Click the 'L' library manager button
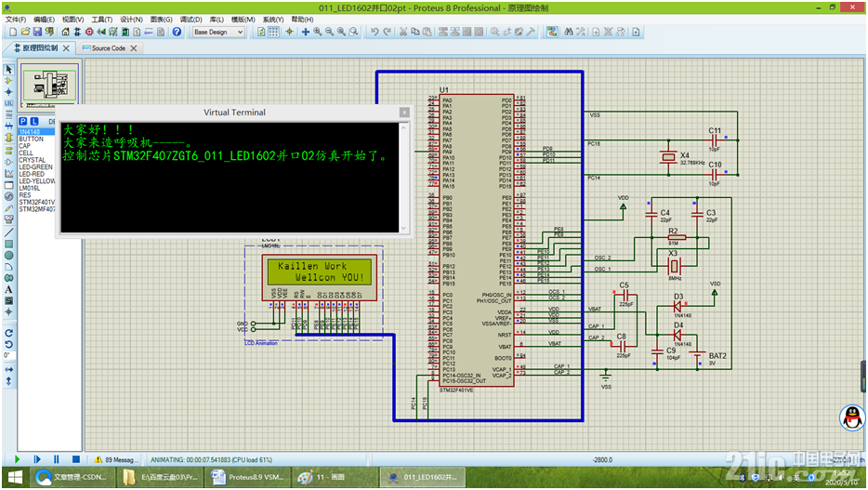 point(34,121)
